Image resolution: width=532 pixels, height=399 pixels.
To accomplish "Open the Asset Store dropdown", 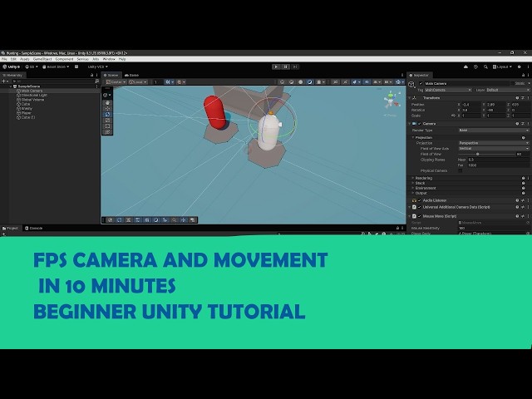I will (56, 66).
